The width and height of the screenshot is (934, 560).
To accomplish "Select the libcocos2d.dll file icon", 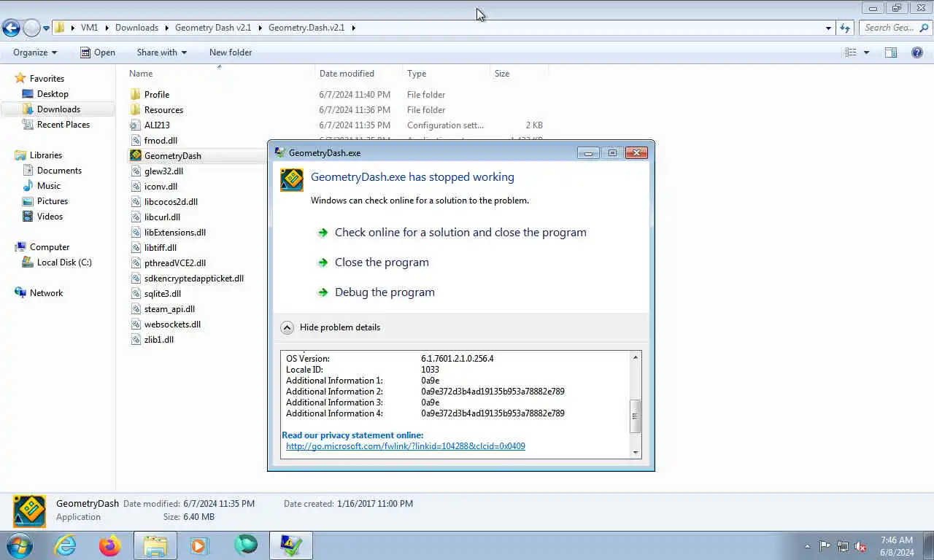I will 135,202.
